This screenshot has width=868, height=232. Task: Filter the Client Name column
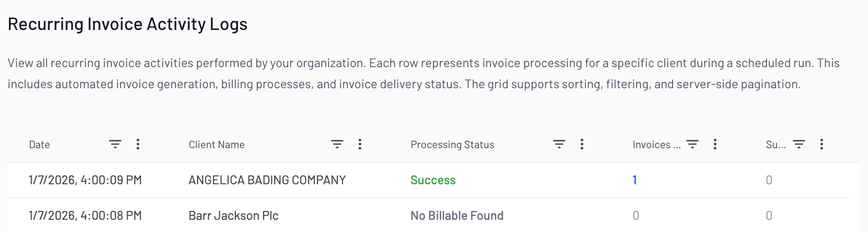[337, 144]
